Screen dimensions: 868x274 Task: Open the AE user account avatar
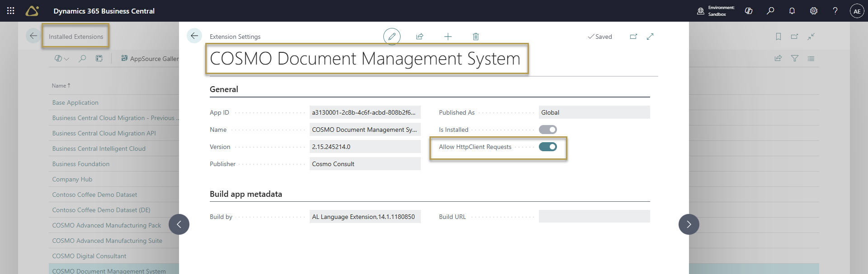pyautogui.click(x=857, y=11)
